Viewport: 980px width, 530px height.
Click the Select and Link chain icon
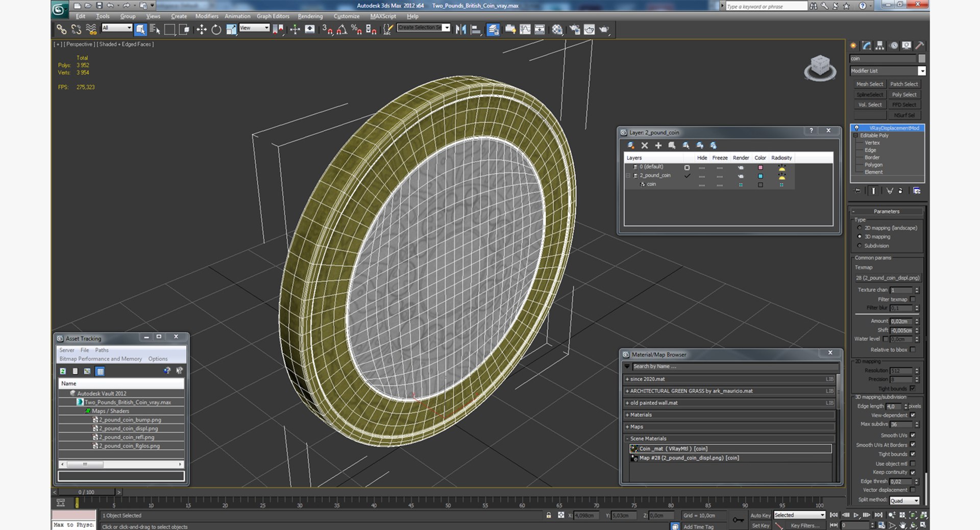pyautogui.click(x=61, y=30)
